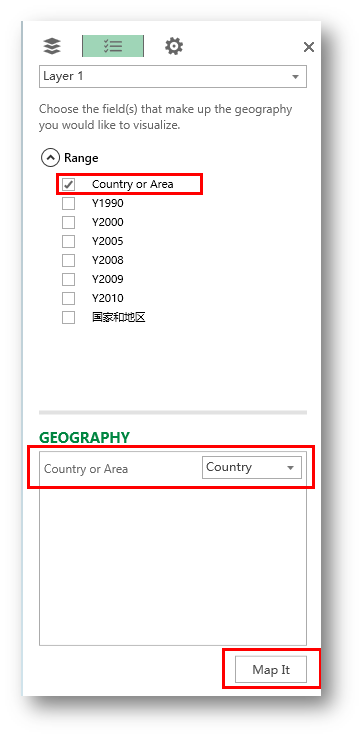Open the Layer Manager stack icon

point(52,46)
